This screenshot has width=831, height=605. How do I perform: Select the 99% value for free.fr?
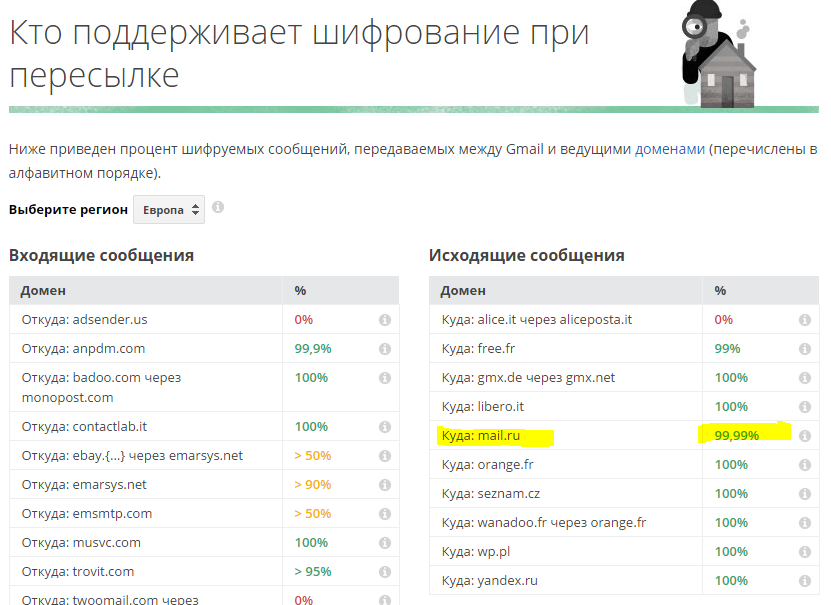point(727,349)
